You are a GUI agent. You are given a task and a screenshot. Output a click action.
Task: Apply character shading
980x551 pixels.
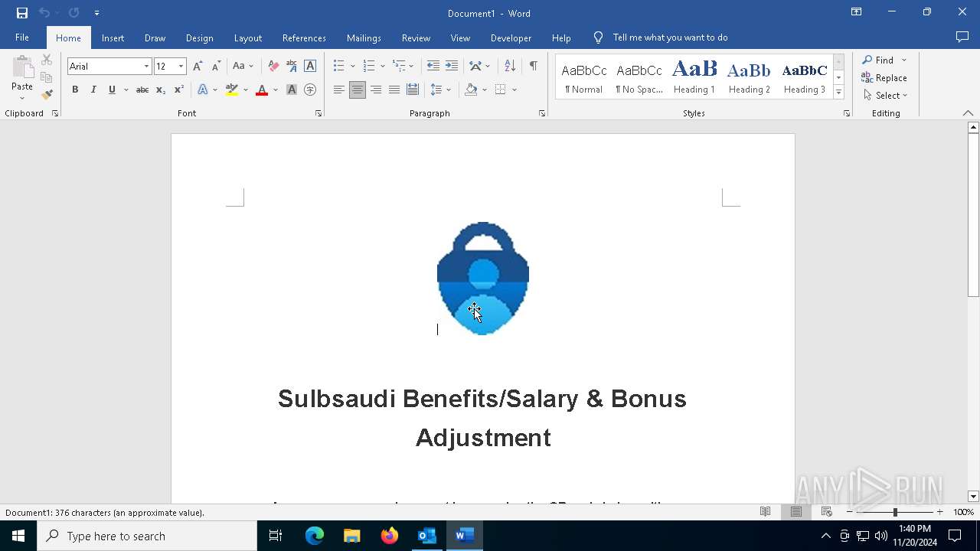(292, 90)
